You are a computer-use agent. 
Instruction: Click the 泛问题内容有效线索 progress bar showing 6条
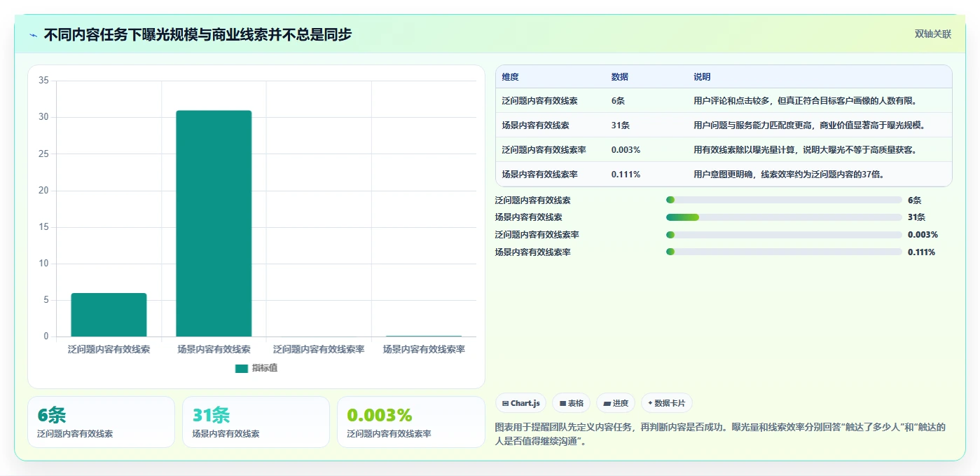[784, 200]
